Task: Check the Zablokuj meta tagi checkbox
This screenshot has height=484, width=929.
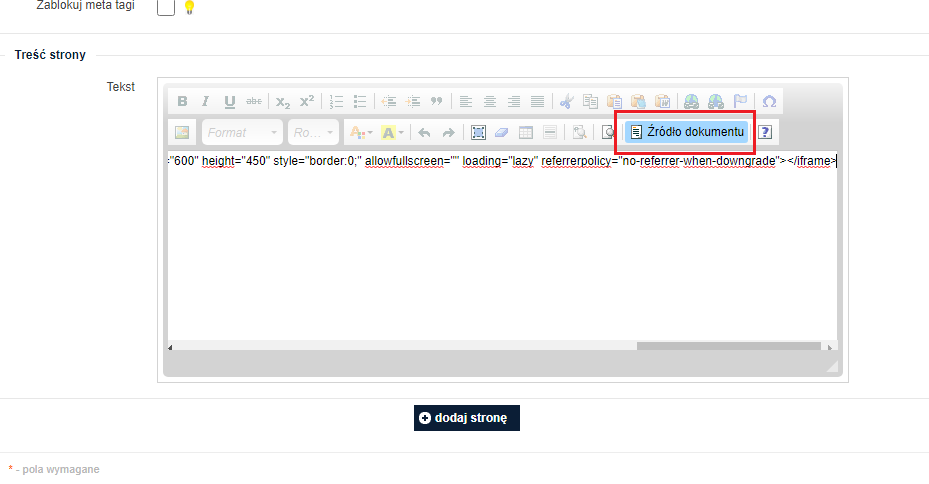Action: pyautogui.click(x=166, y=7)
